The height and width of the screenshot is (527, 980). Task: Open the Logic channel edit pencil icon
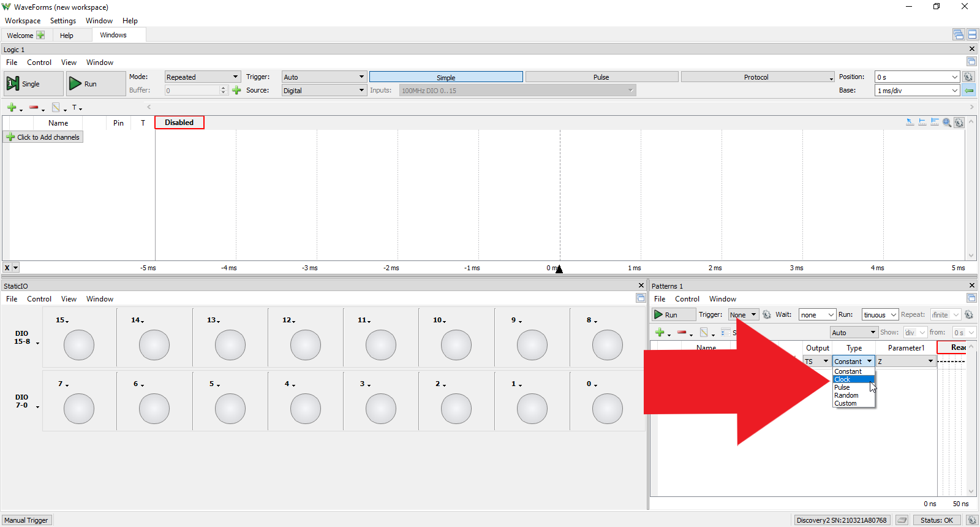(56, 108)
